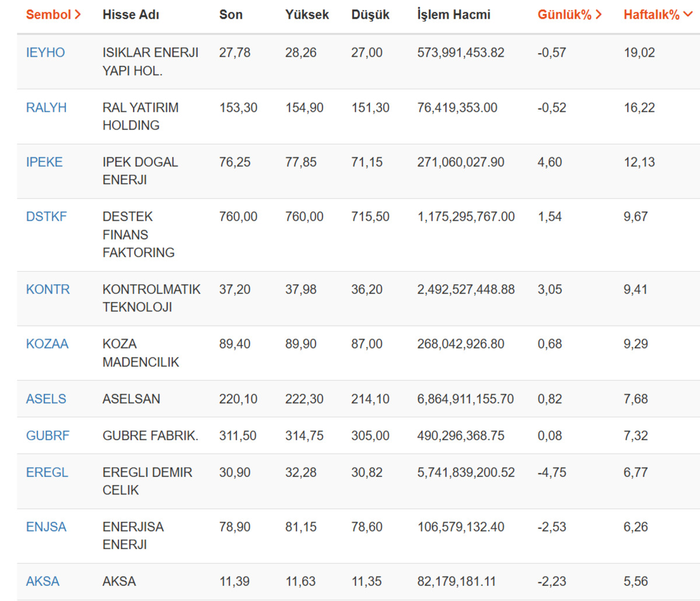Click the Yüksek column header

click(307, 15)
